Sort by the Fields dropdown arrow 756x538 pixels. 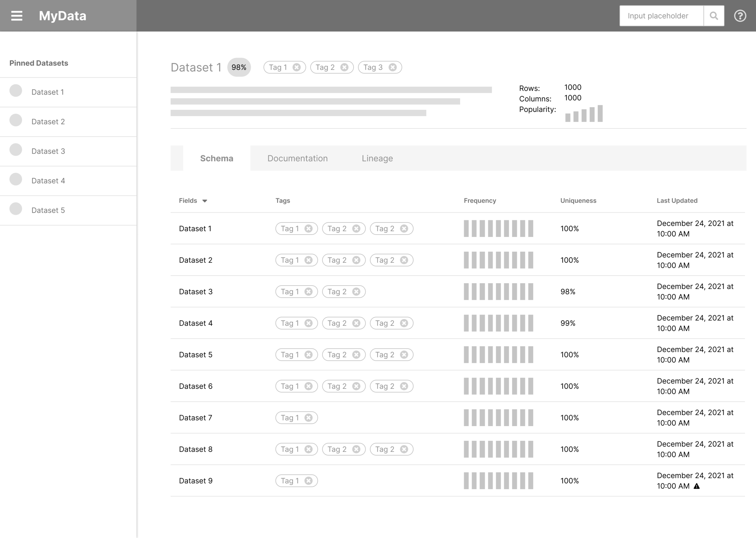click(x=204, y=201)
